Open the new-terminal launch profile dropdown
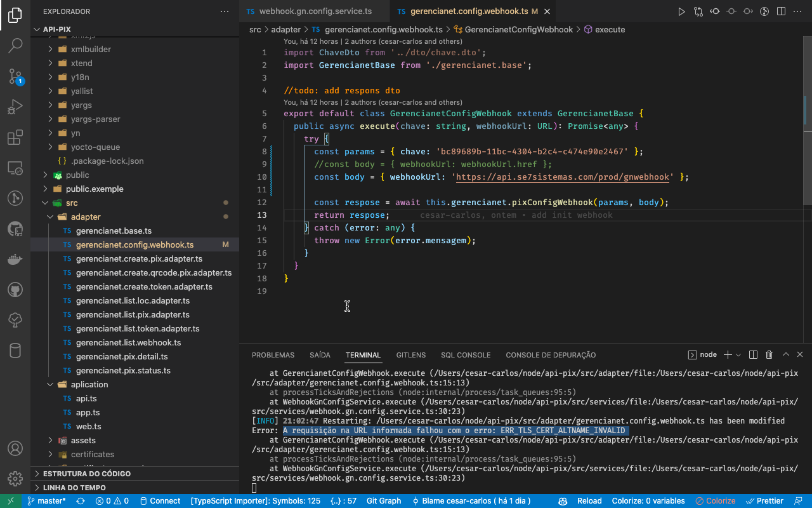 tap(738, 355)
